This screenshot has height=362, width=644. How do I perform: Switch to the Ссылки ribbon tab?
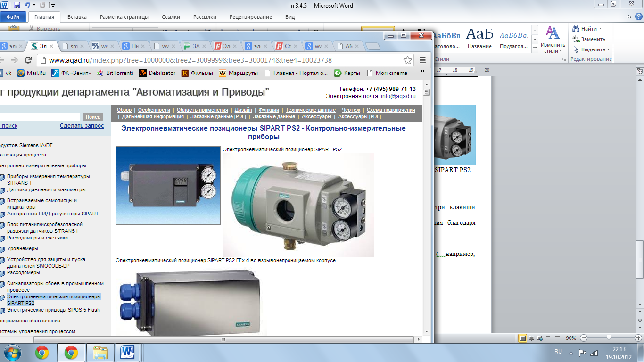click(171, 17)
